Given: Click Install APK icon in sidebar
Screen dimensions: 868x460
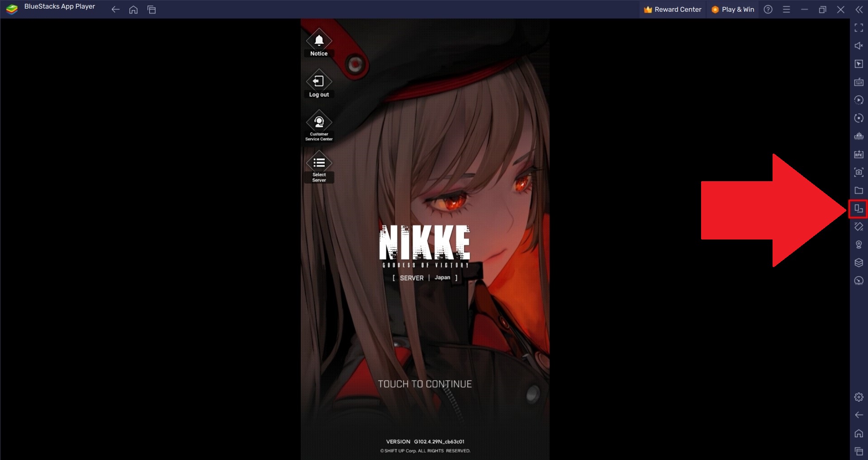Looking at the screenshot, I should [x=859, y=155].
